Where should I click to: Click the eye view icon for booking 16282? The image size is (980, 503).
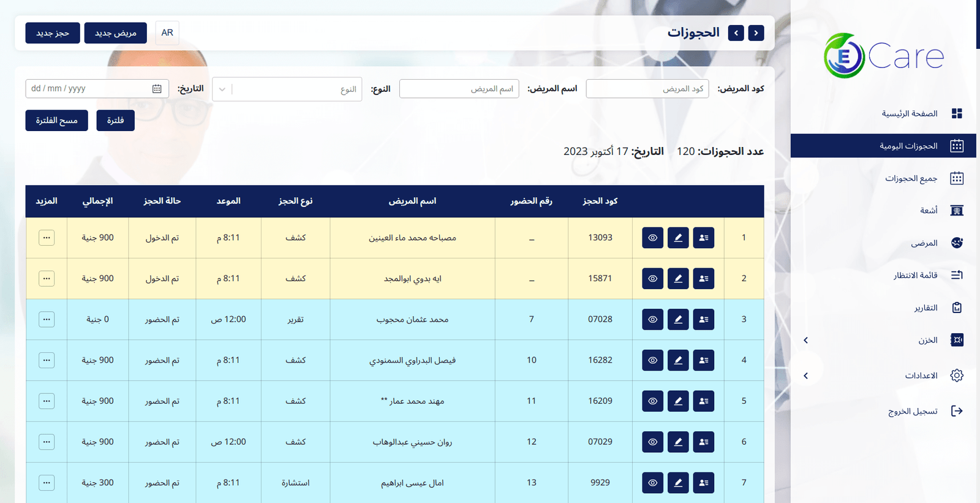coord(652,360)
